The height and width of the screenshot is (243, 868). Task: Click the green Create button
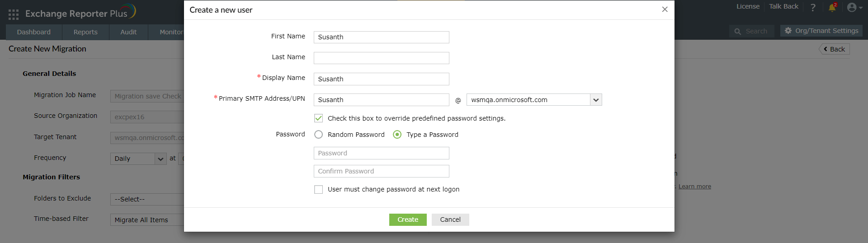(x=408, y=220)
